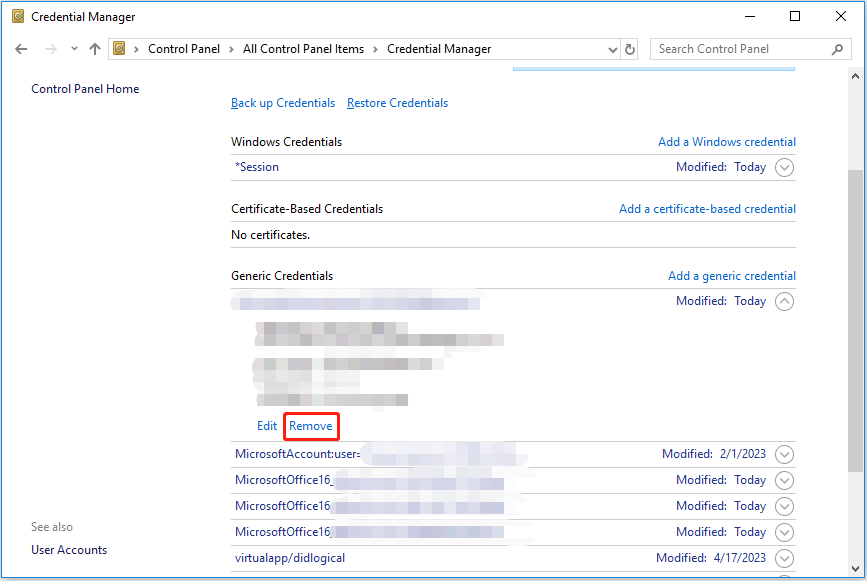Click the search magnifier icon

tap(837, 49)
